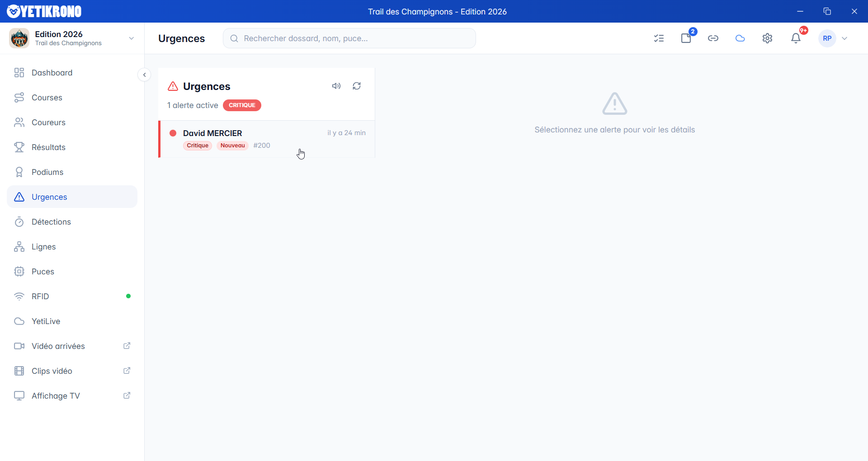Viewport: 868px width, 461px height.
Task: Click the RP user avatar
Action: point(827,38)
